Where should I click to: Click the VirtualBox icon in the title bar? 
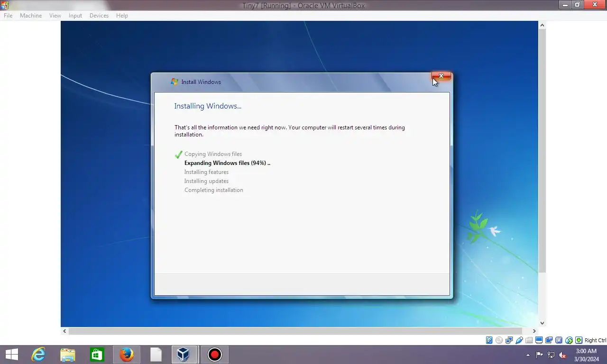(x=5, y=5)
